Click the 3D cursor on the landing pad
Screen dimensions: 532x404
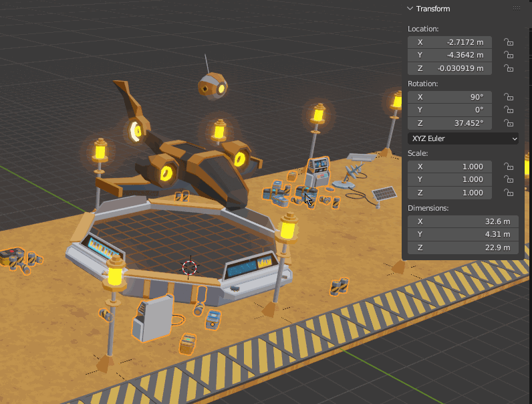click(x=190, y=268)
